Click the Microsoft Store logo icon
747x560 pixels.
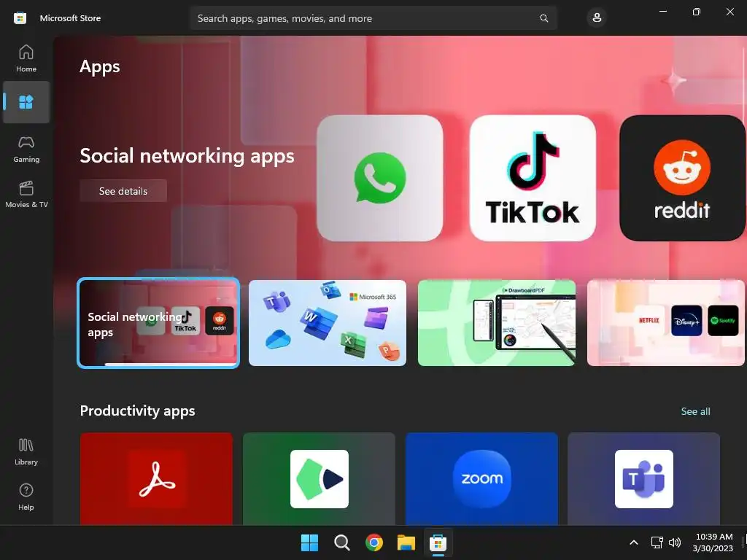(20, 18)
